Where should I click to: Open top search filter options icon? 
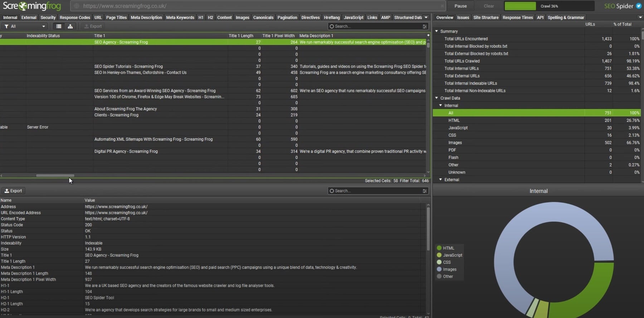pos(424,26)
